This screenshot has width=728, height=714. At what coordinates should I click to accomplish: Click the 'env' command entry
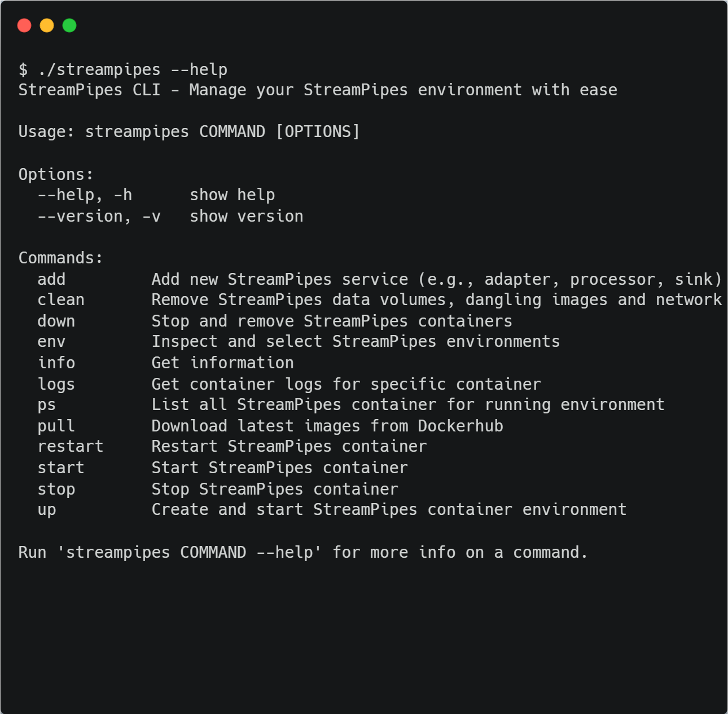51,342
